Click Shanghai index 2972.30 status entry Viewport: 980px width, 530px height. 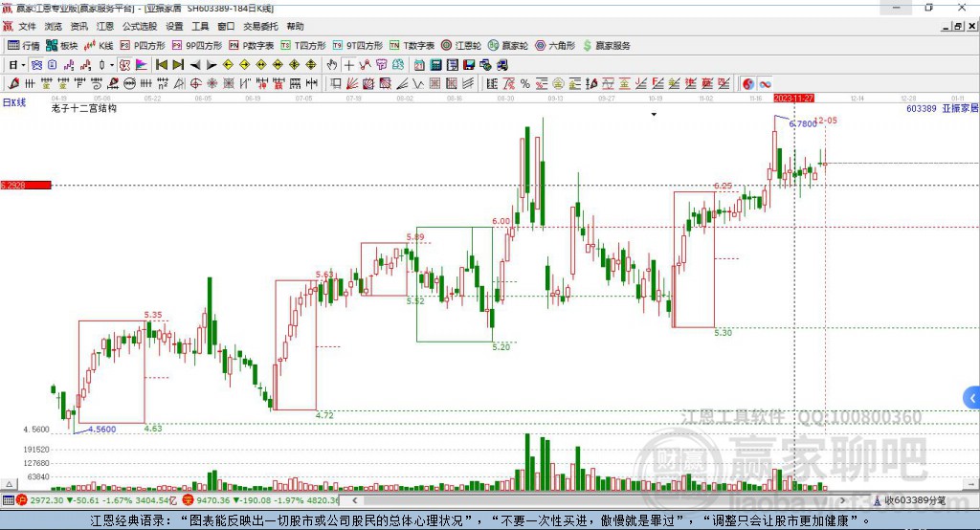point(99,500)
